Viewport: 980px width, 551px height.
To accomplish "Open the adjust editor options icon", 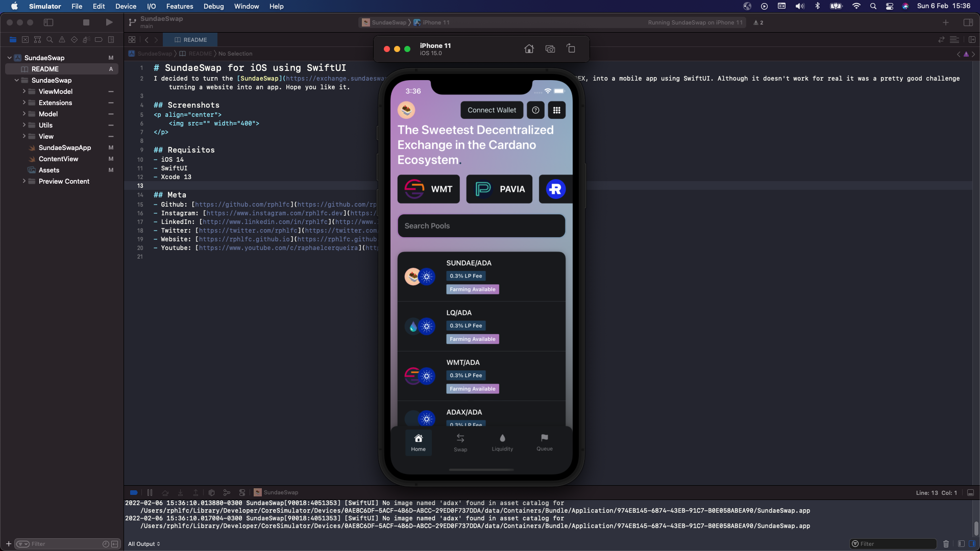I will point(954,40).
